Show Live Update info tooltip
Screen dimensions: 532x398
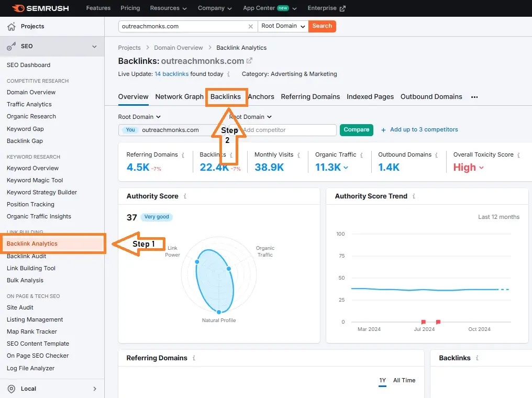coord(228,74)
